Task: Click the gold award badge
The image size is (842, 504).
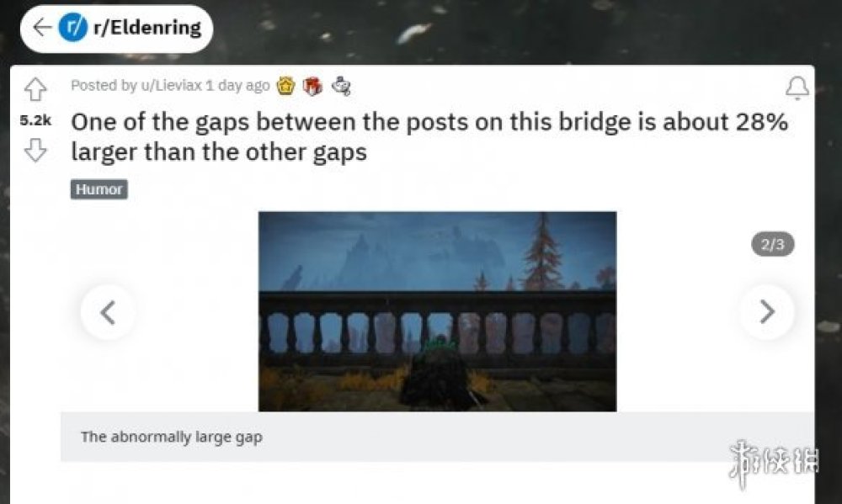Action: [285, 86]
